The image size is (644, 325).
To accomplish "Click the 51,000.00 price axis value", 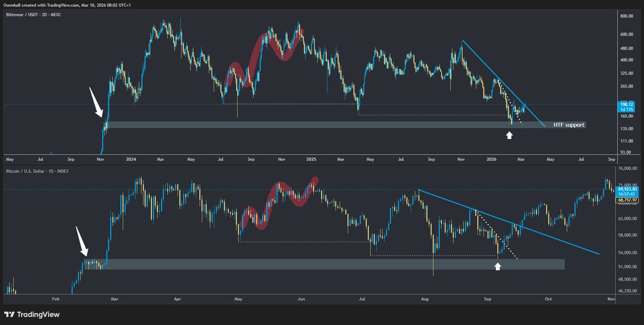I will tap(627, 267).
